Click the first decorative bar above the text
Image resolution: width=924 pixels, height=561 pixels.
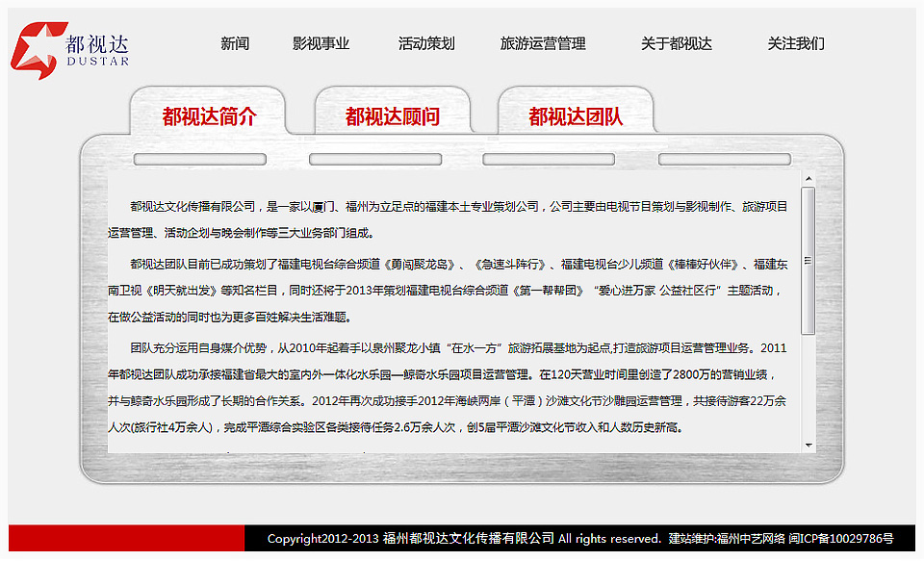[199, 159]
